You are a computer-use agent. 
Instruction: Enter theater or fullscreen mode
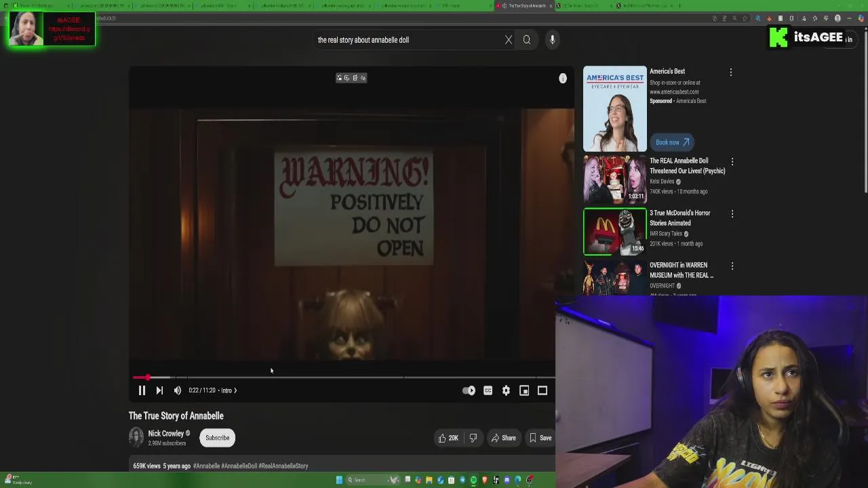[542, 390]
